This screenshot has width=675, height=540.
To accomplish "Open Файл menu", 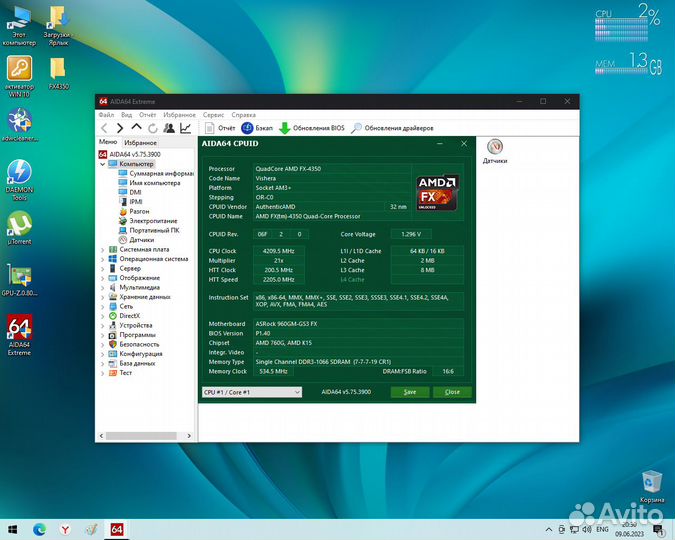I will (106, 115).
